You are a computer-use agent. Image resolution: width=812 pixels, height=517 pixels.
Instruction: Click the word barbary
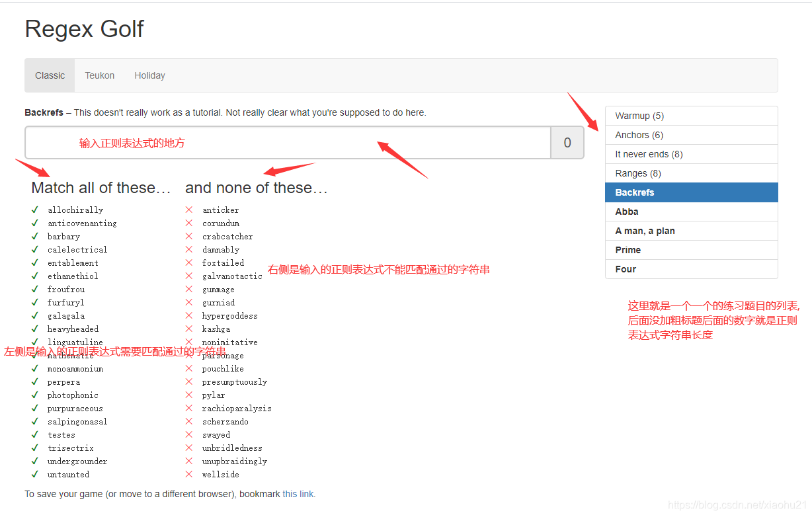tap(63, 237)
